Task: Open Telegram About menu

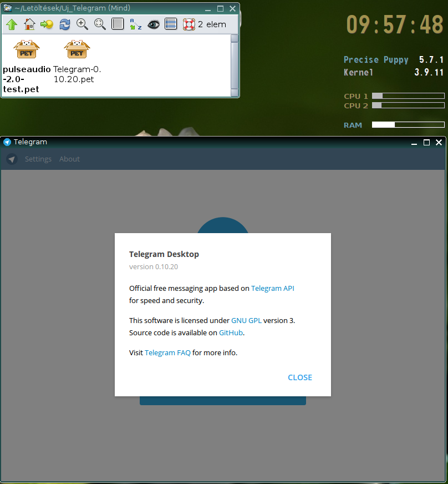Action: click(69, 159)
